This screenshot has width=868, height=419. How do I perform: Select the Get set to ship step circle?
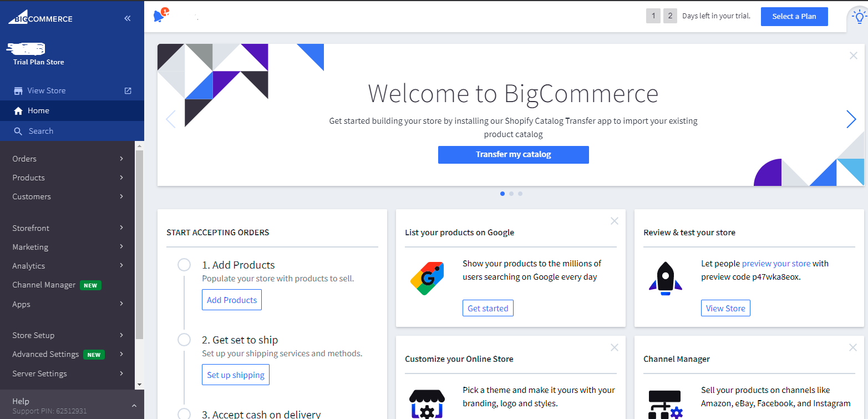[x=184, y=340]
